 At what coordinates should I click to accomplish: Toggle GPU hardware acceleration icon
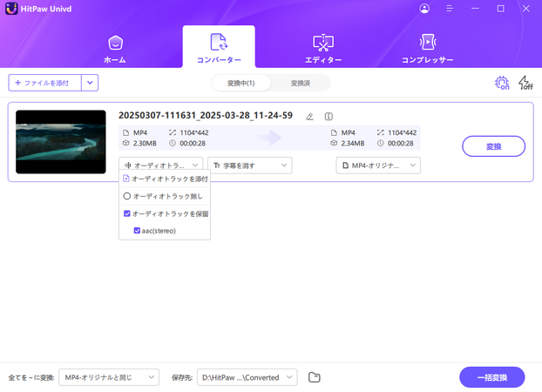pyautogui.click(x=502, y=83)
